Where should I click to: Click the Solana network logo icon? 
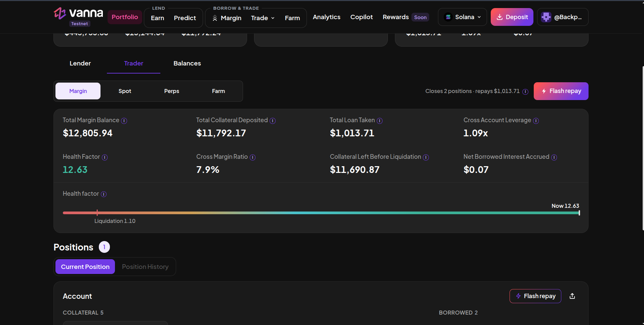(x=448, y=17)
